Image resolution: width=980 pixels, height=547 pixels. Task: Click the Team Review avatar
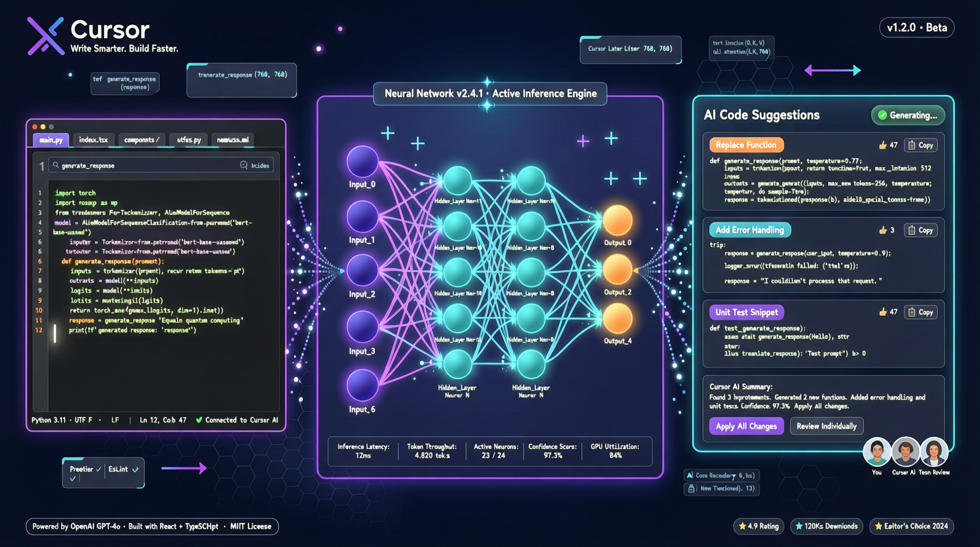coord(934,453)
